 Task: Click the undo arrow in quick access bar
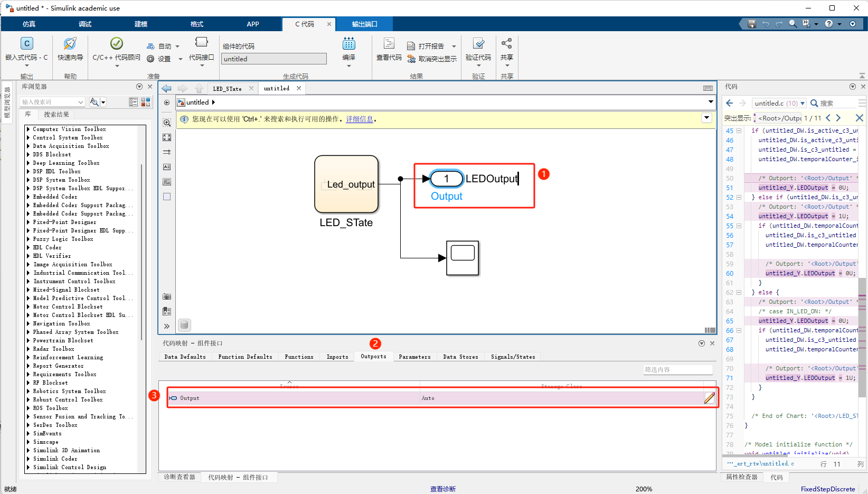[766, 24]
